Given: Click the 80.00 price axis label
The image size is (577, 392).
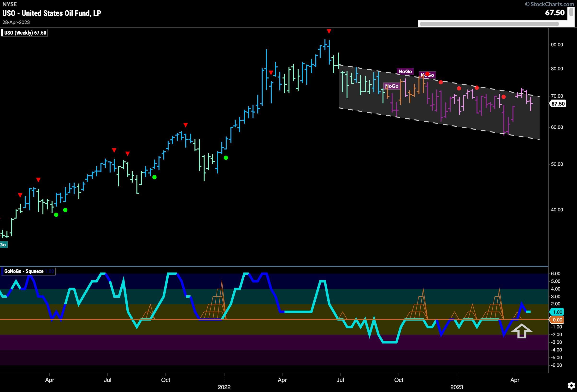Looking at the screenshot, I should pyautogui.click(x=557, y=69).
